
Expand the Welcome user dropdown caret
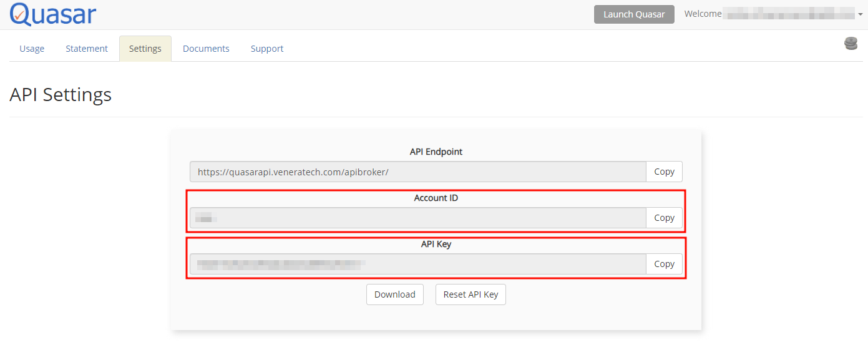[861, 14]
